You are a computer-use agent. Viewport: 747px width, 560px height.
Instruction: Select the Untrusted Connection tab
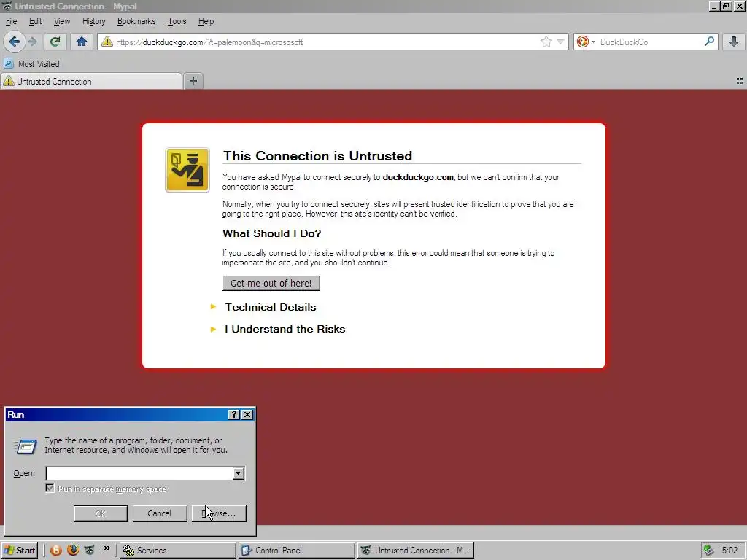pyautogui.click(x=91, y=82)
